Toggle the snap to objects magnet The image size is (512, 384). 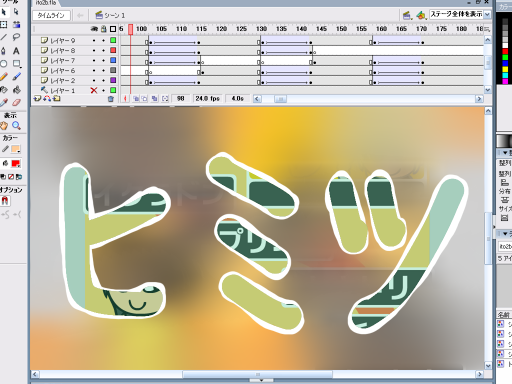pyautogui.click(x=5, y=201)
